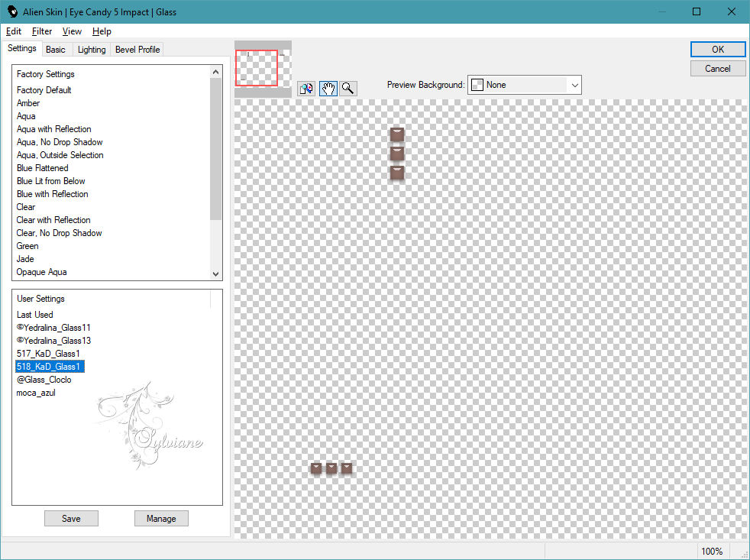Select the hand pan tool
Image resolution: width=750 pixels, height=560 pixels.
point(328,89)
